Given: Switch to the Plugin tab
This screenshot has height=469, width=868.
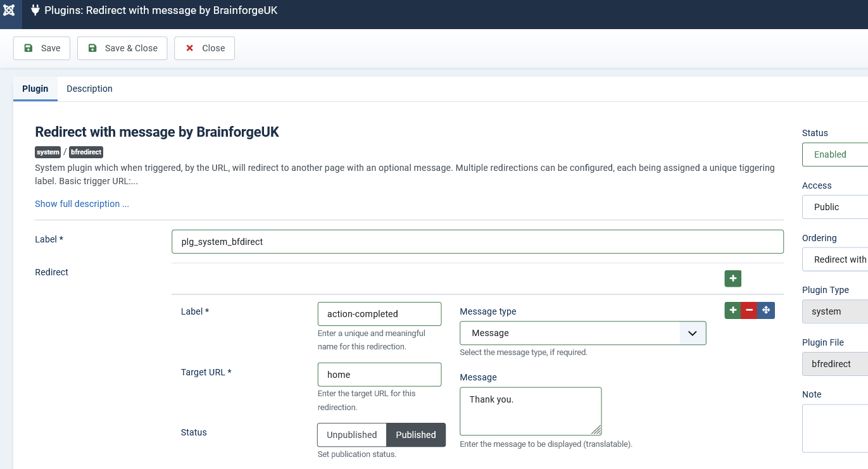Looking at the screenshot, I should click(x=35, y=89).
